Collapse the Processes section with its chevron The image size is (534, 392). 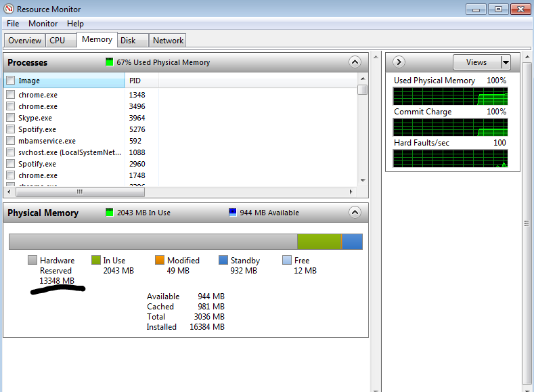pyautogui.click(x=355, y=62)
